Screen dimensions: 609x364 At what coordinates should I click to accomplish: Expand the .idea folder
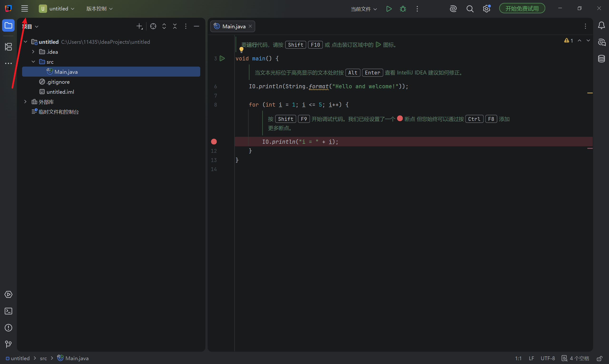pyautogui.click(x=33, y=52)
